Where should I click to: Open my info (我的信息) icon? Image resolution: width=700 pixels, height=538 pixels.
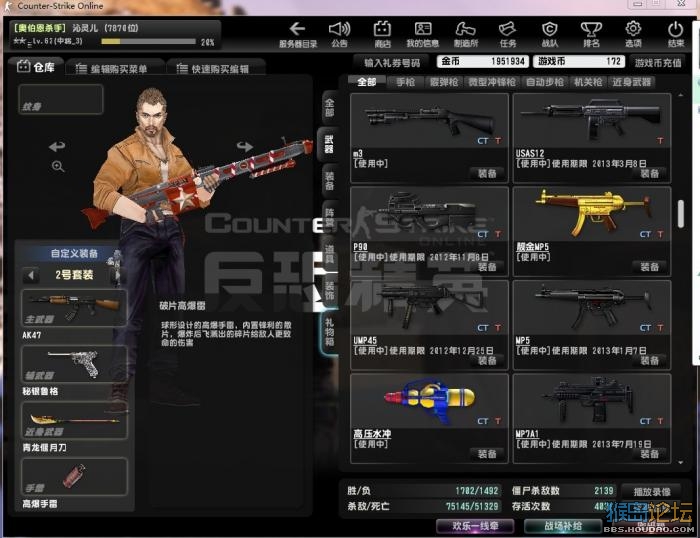pos(422,34)
